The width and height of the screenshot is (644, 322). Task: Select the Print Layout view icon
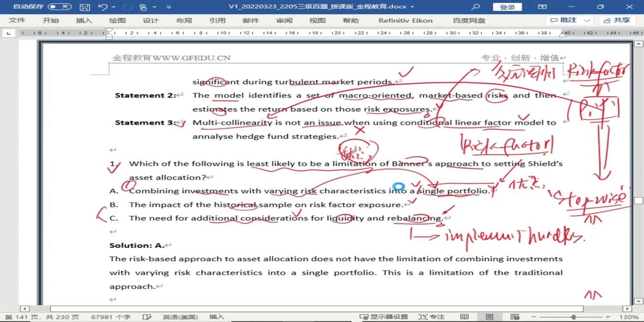click(489, 317)
